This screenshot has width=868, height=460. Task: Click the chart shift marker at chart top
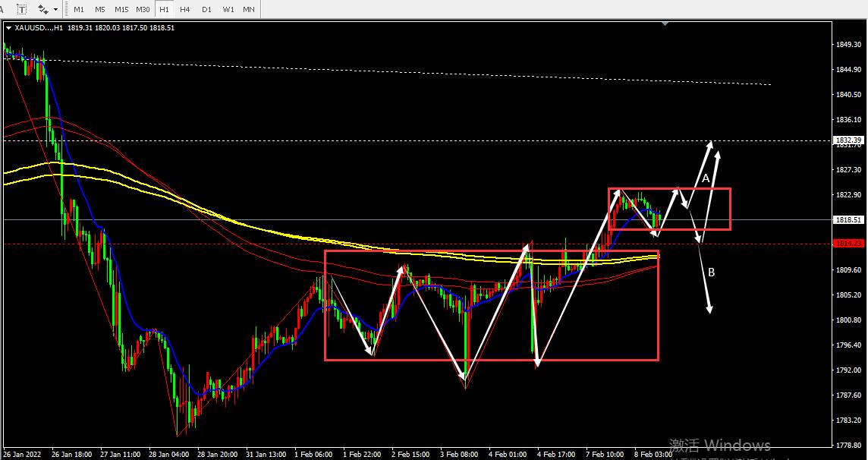pyautogui.click(x=665, y=24)
